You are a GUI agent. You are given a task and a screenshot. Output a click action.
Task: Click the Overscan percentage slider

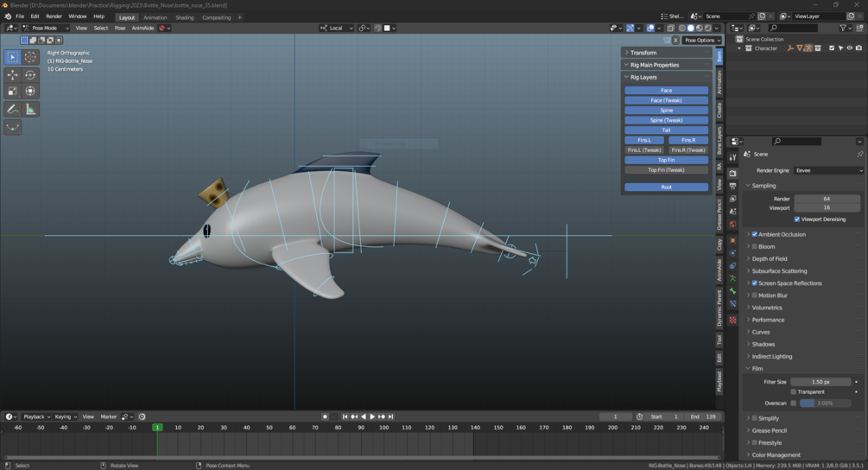tap(826, 403)
